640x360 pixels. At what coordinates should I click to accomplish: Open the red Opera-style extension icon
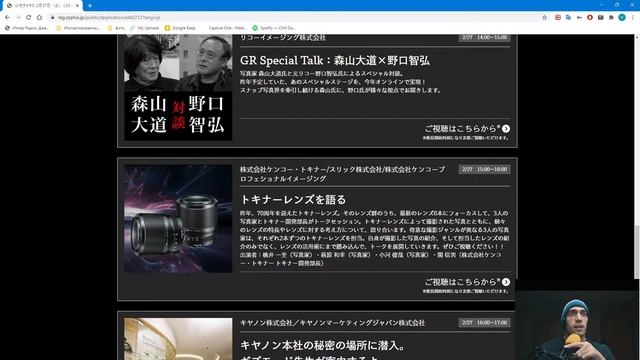(x=590, y=18)
